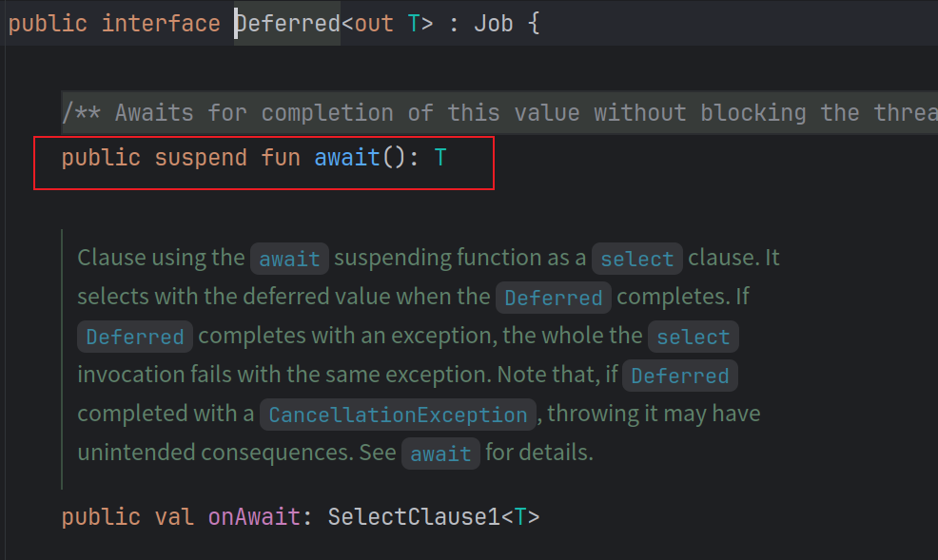Click the 'interface' keyword
Screen dimensions: 938x560
click(x=161, y=24)
